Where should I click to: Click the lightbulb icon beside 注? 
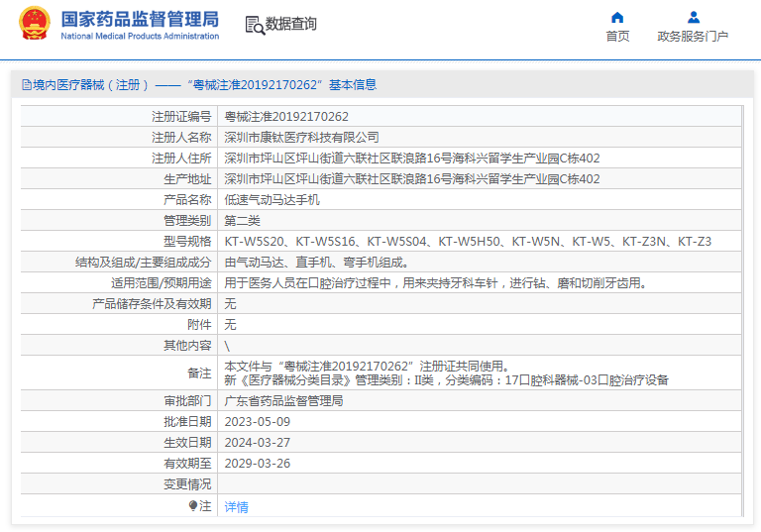192,506
